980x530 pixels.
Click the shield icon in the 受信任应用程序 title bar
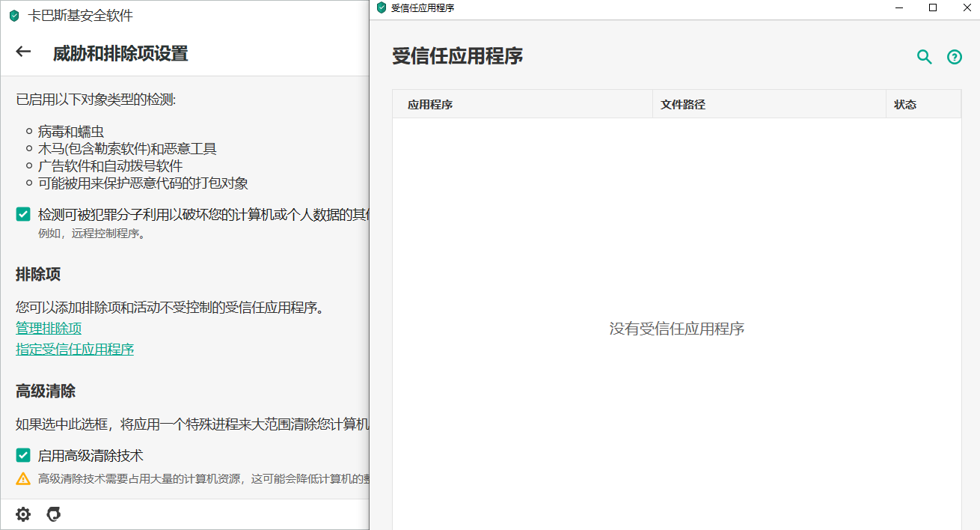pyautogui.click(x=382, y=7)
